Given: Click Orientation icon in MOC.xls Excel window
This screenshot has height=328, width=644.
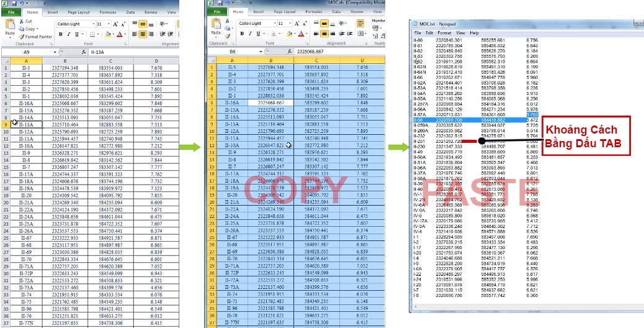Looking at the screenshot, I should (x=342, y=23).
